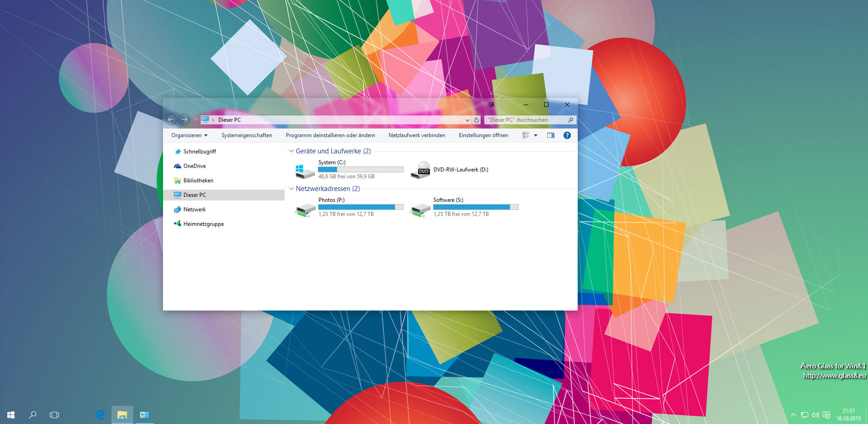Refresh the Dieser PC view
This screenshot has height=424, width=868.
(x=477, y=120)
